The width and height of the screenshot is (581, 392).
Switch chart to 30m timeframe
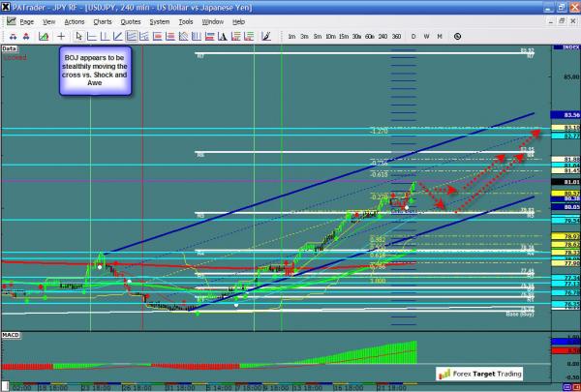click(x=356, y=37)
